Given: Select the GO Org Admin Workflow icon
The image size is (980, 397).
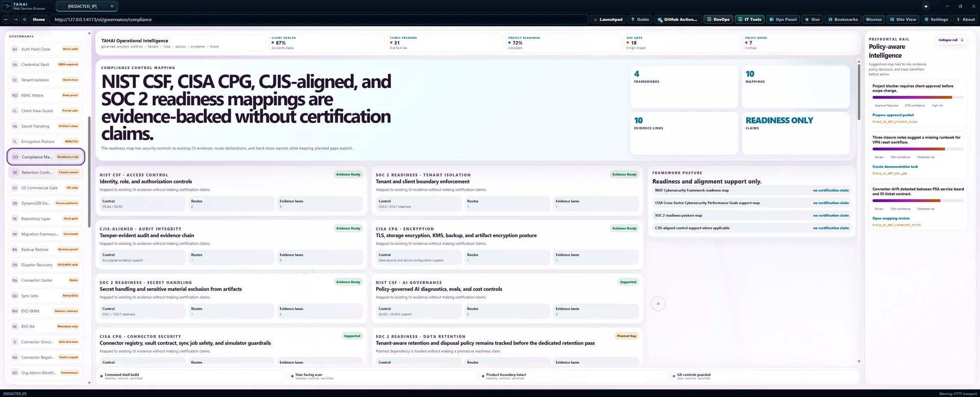Looking at the screenshot, I should pyautogui.click(x=15, y=372).
